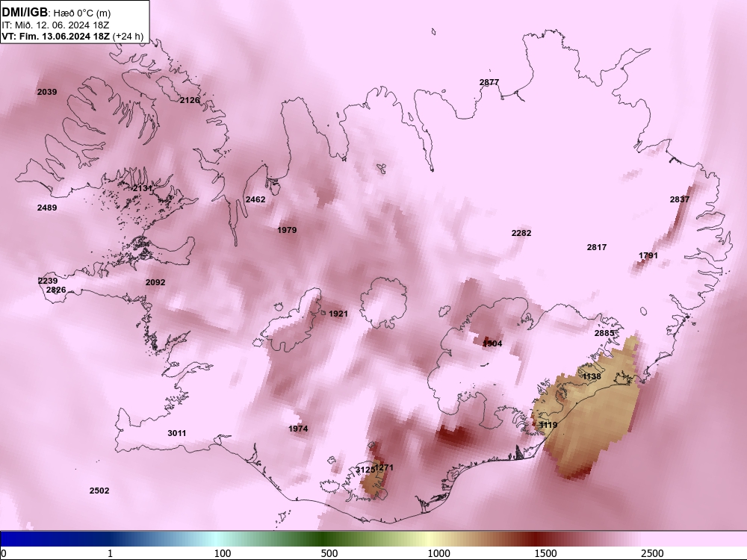
Task: Click the legend label 500
Action: (329, 553)
